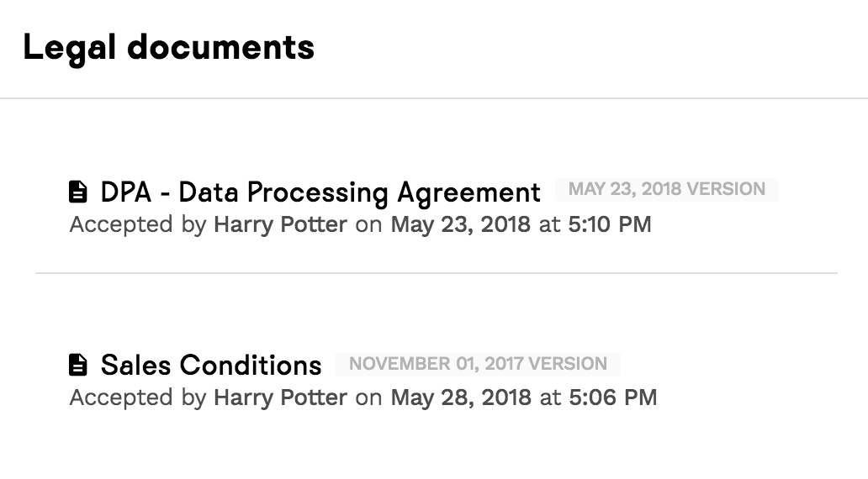Select Harry Potter in the DPA acceptance line
Viewport: 868px width, 479px height.
point(280,224)
